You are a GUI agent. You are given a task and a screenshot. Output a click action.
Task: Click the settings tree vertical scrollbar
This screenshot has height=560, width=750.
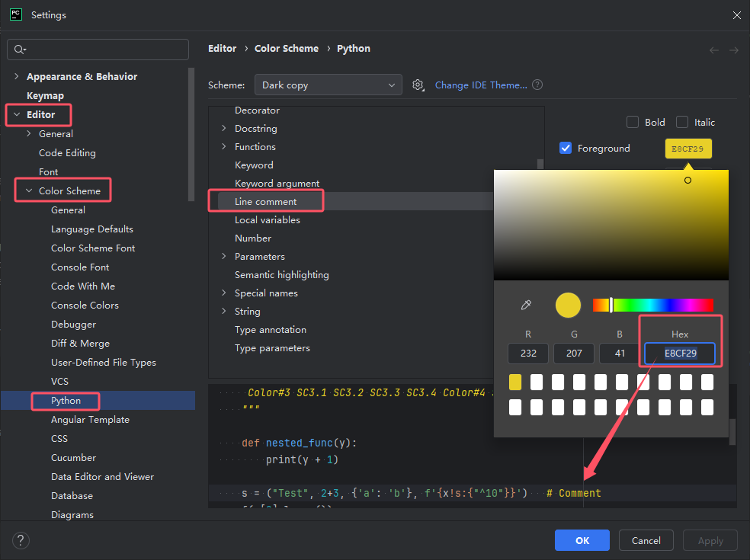pos(191,134)
